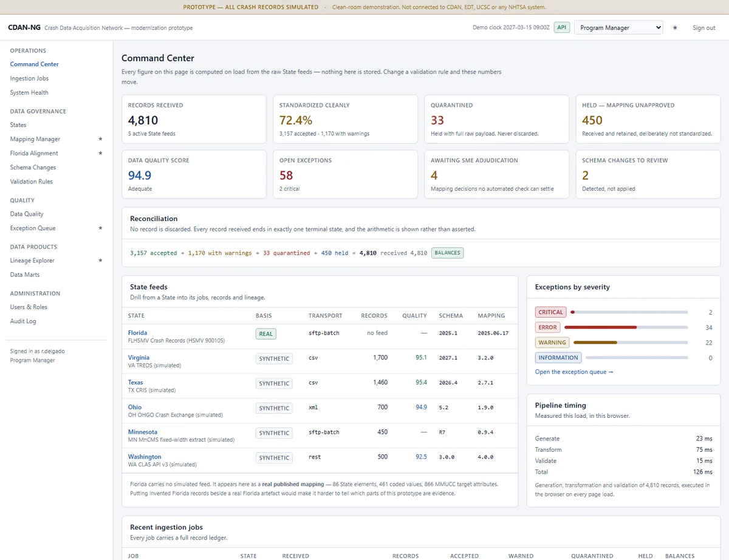Click the BALANCES badge in Reconciliation
Screen dimensions: 729x560
[x=448, y=253]
